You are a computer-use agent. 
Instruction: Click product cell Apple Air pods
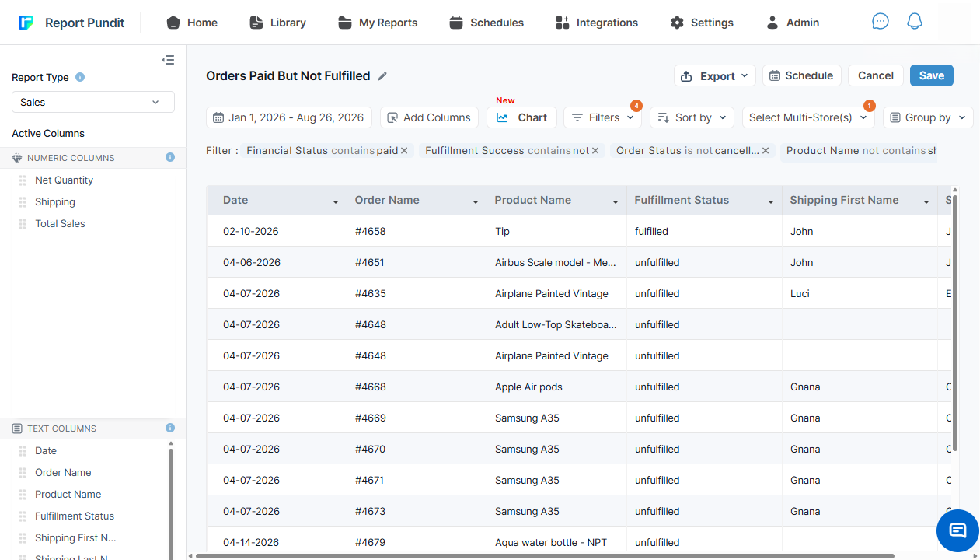[x=556, y=387]
